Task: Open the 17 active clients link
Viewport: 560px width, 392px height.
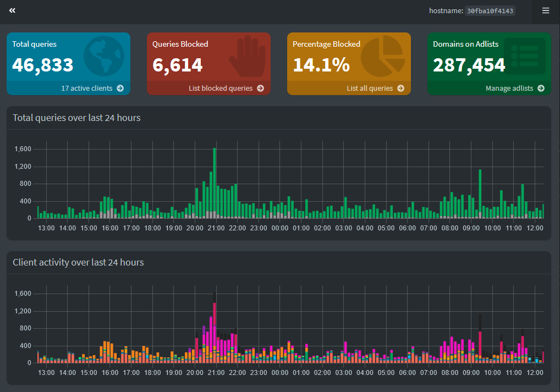Action: point(86,89)
